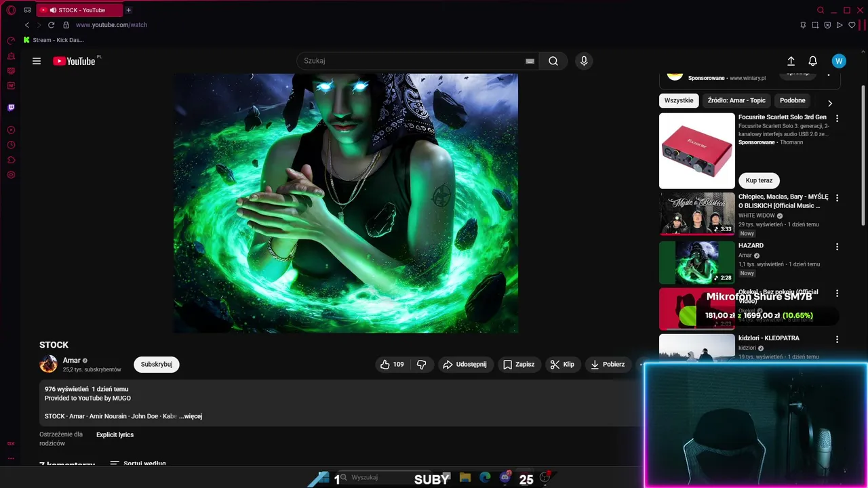Open the YouTube notifications bell
Viewport: 868px width, 488px height.
813,61
